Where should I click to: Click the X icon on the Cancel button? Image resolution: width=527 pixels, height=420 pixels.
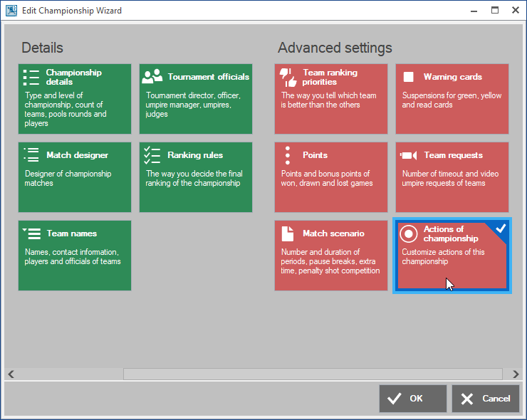467,399
